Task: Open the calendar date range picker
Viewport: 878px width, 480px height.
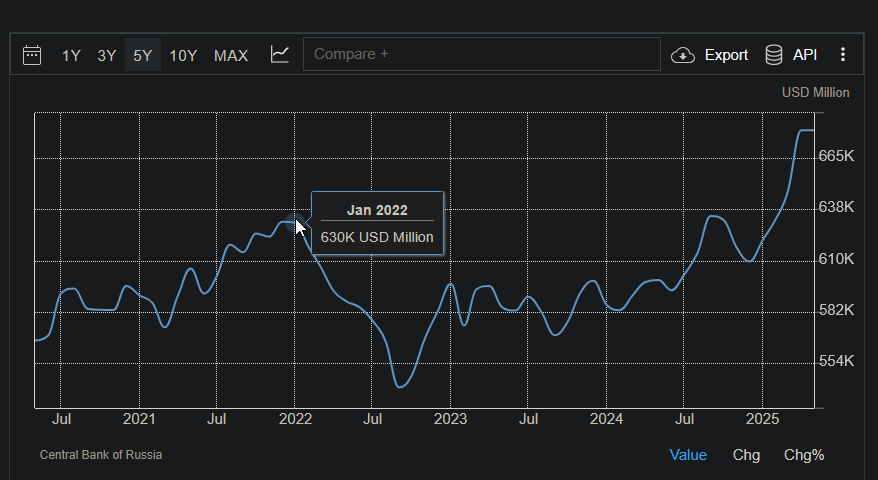Action: [32, 55]
